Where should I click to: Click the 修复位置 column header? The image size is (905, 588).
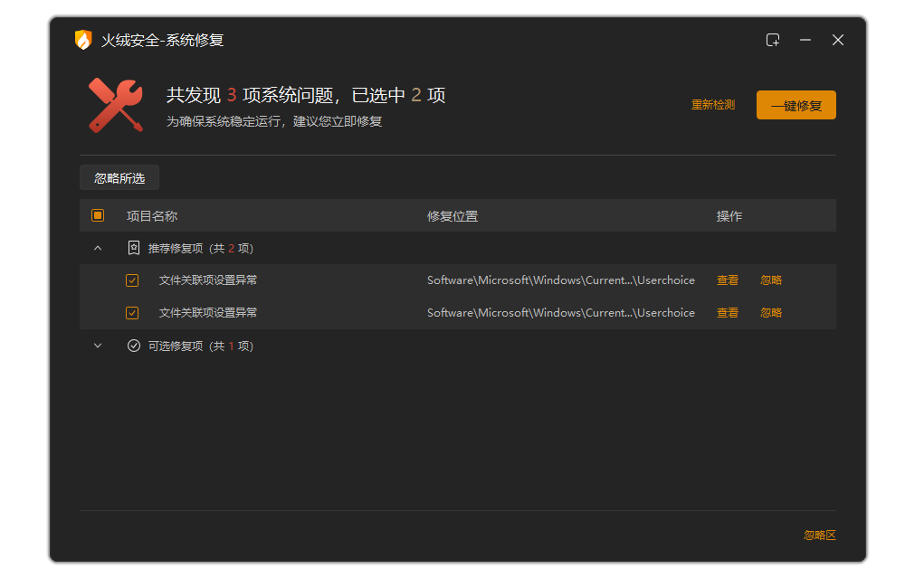452,216
